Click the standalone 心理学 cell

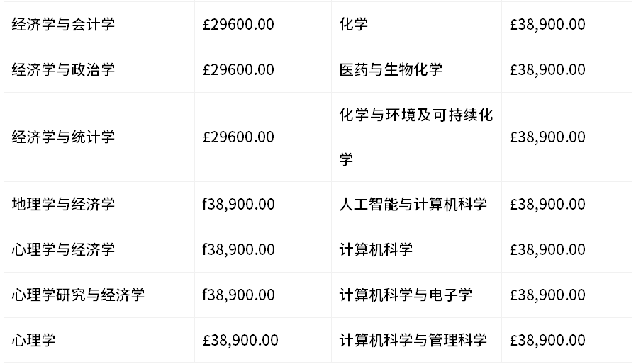click(33, 341)
